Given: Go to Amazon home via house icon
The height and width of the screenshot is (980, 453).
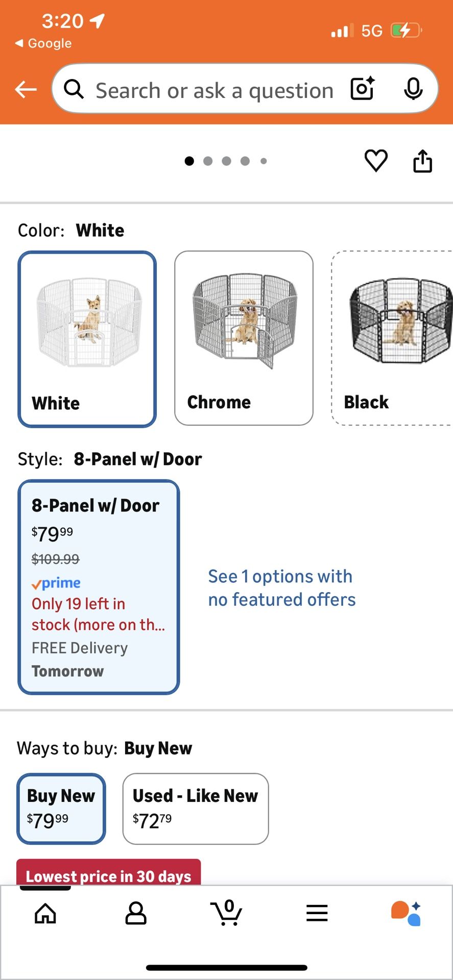Looking at the screenshot, I should click(x=45, y=914).
